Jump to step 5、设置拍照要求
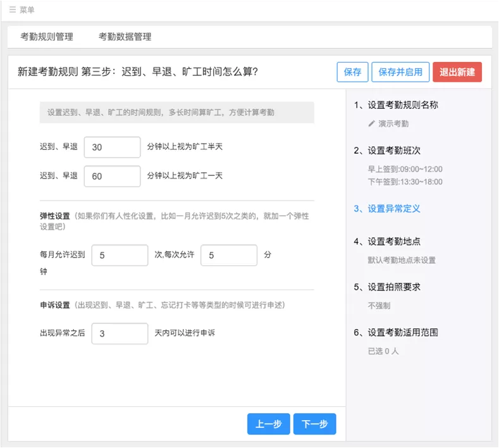Image resolution: width=499 pixels, height=448 pixels. tap(387, 287)
